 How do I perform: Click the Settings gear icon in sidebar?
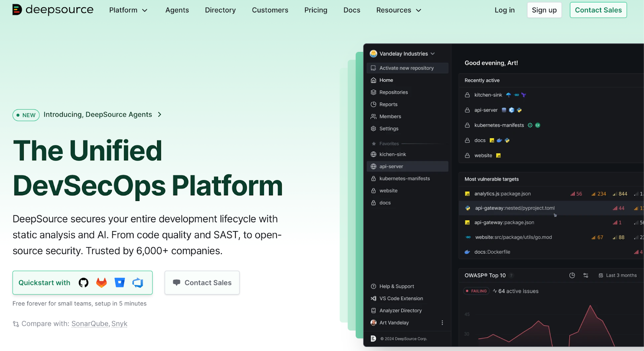click(x=374, y=128)
